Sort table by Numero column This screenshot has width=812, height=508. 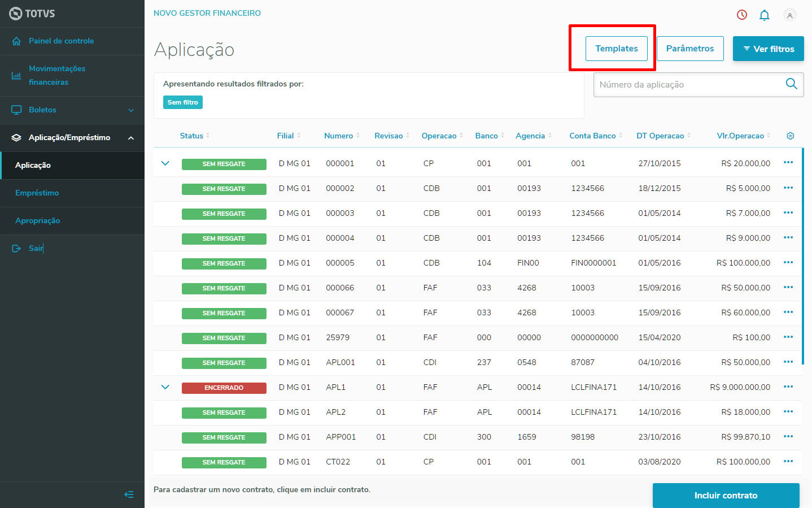[x=342, y=136]
